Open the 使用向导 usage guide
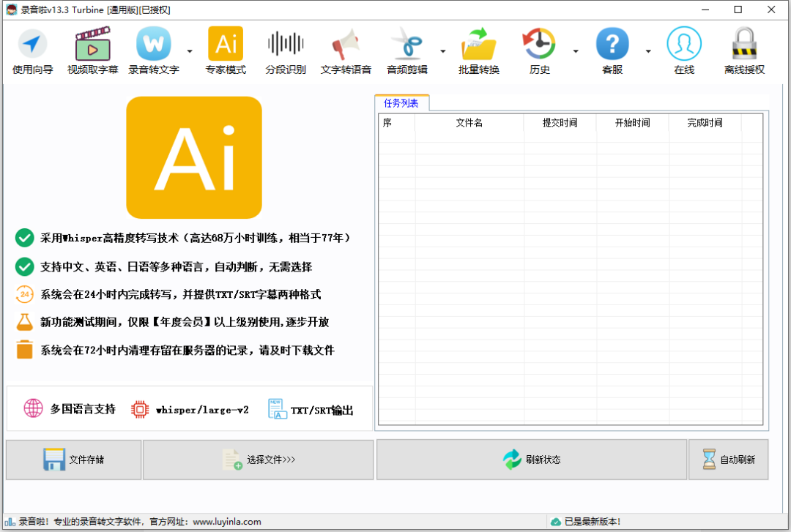791x532 pixels. pos(32,51)
